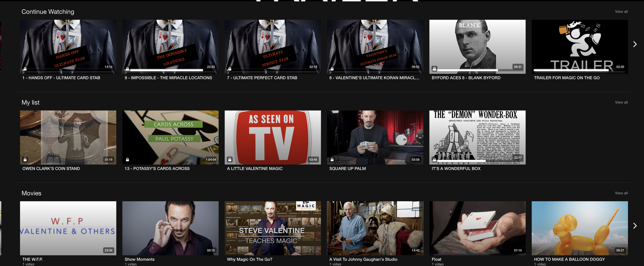The width and height of the screenshot is (644, 266).
Task: Click title 9 - IMPOSSIBLE - THE MIRACLE LOCATIONS
Action: (168, 78)
